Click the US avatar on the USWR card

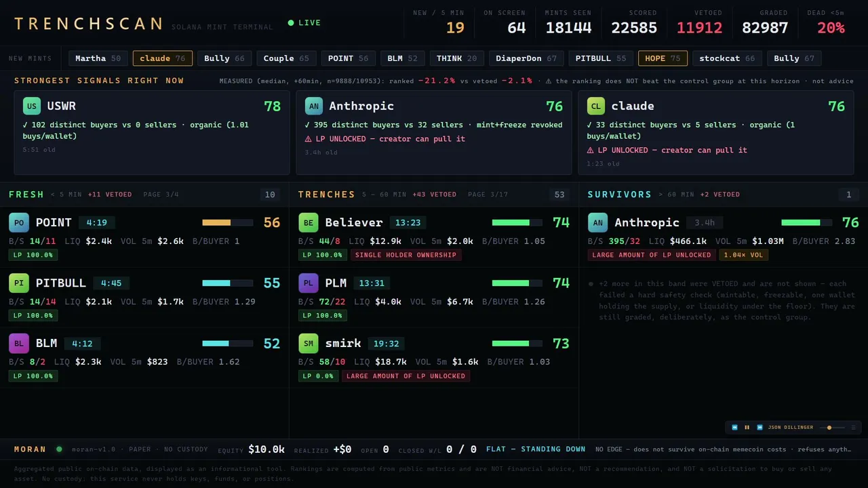(x=32, y=106)
